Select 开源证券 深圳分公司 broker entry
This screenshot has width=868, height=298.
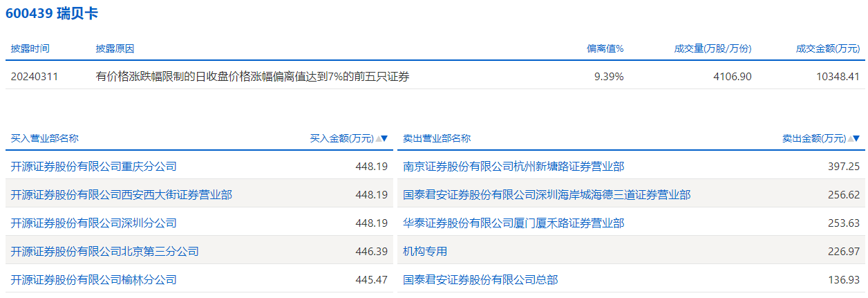[x=94, y=223]
